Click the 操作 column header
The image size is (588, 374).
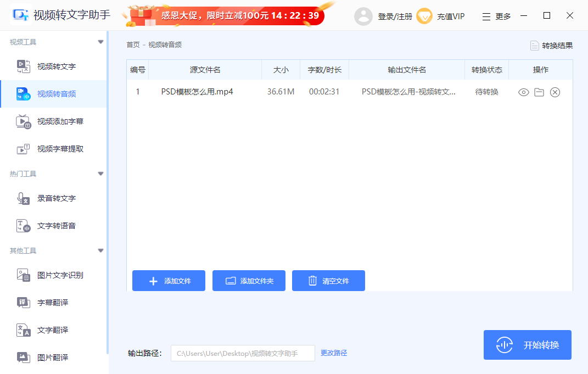pyautogui.click(x=541, y=70)
